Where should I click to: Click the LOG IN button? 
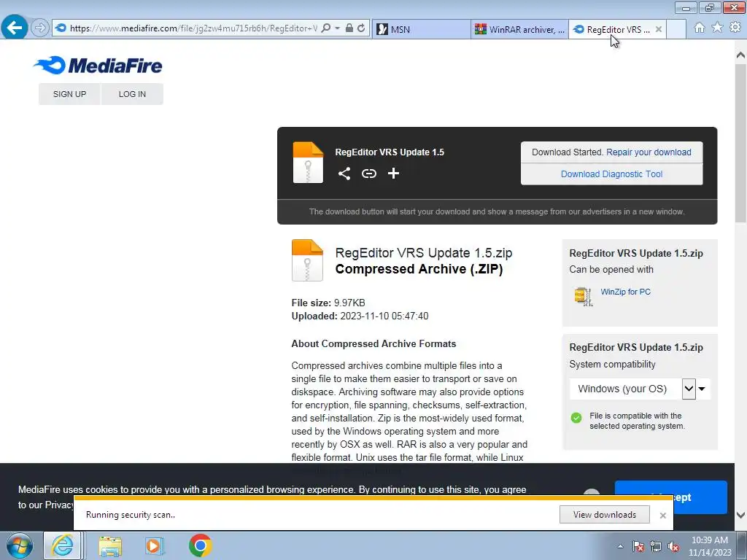(132, 94)
